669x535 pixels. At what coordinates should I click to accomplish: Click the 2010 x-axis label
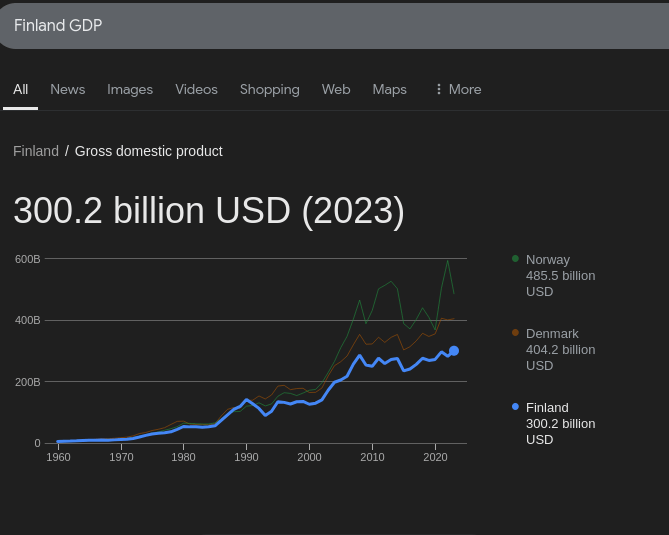372,457
